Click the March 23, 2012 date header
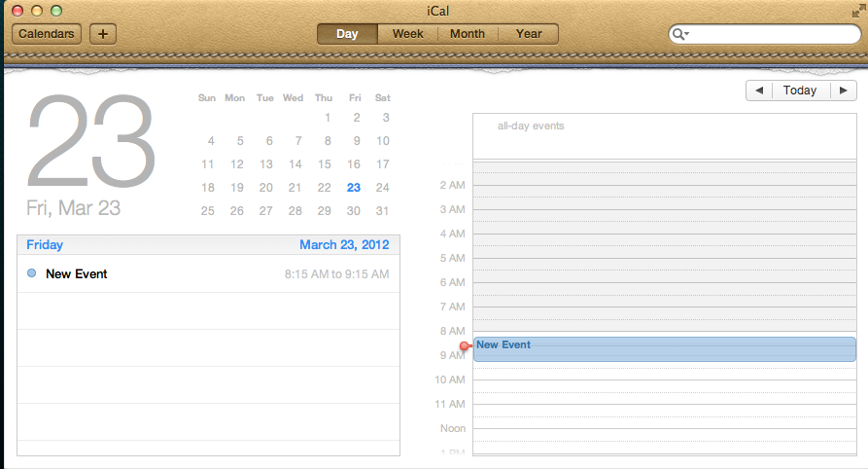This screenshot has width=868, height=469. [344, 244]
